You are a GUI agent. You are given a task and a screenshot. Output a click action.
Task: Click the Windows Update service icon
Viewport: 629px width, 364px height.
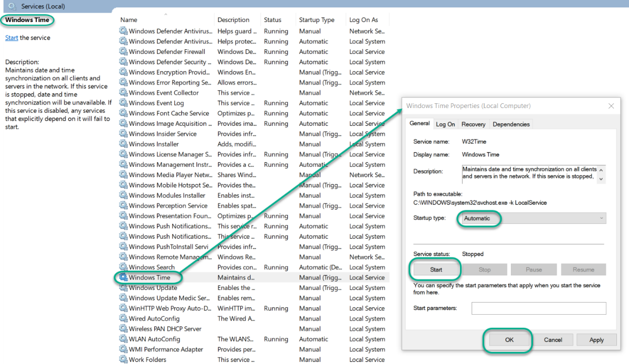[124, 287]
